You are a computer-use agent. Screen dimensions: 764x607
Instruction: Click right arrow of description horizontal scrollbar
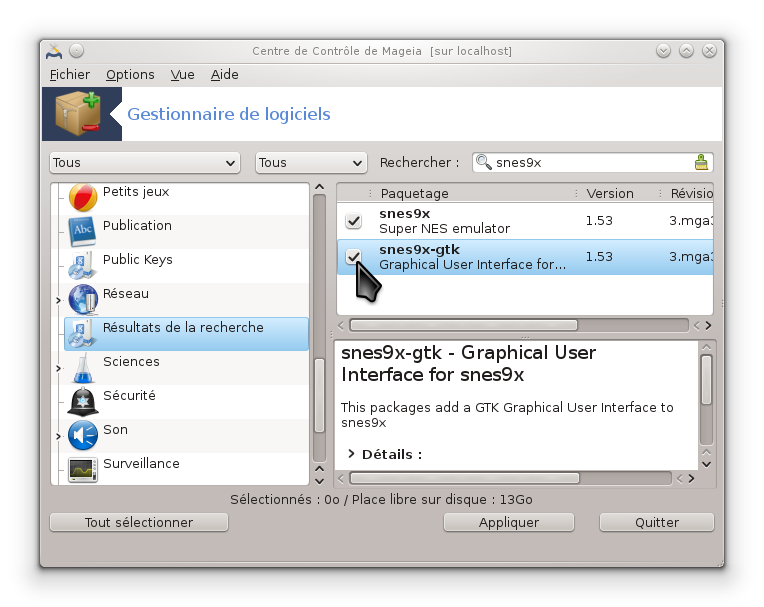[x=691, y=478]
